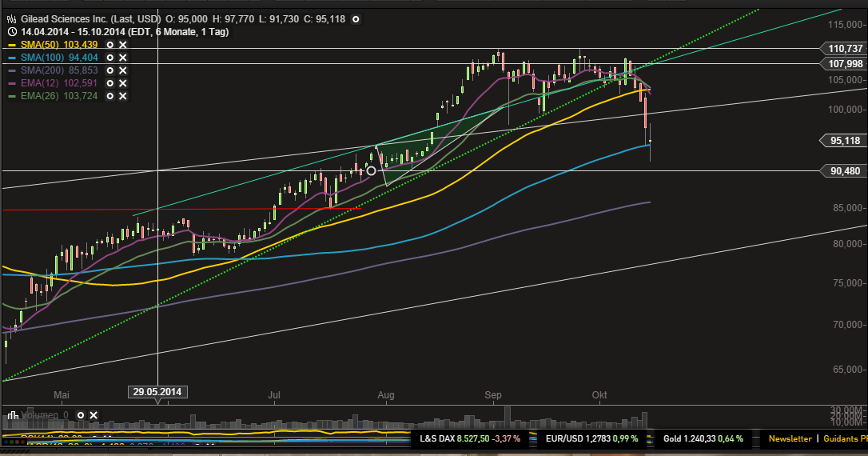Screen dimensions: 868x456
Task: Open settings circle for SMA(50)
Action: [110, 46]
